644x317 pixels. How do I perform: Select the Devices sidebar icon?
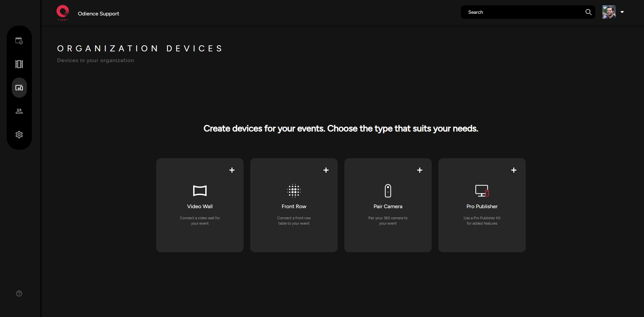click(19, 88)
